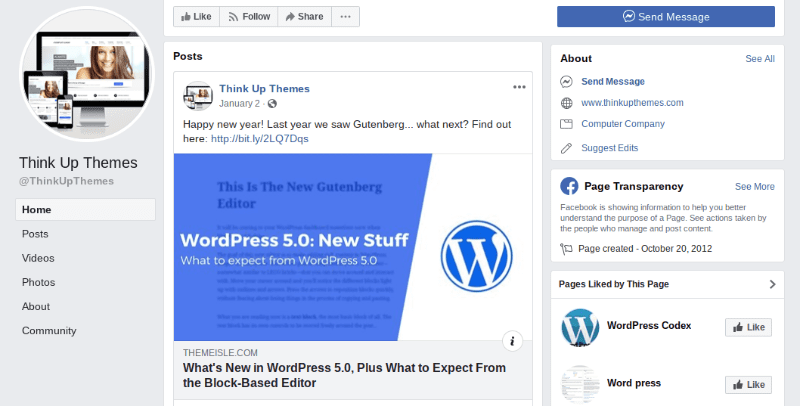Click See All in the About panel
The height and width of the screenshot is (406, 800).
click(760, 59)
